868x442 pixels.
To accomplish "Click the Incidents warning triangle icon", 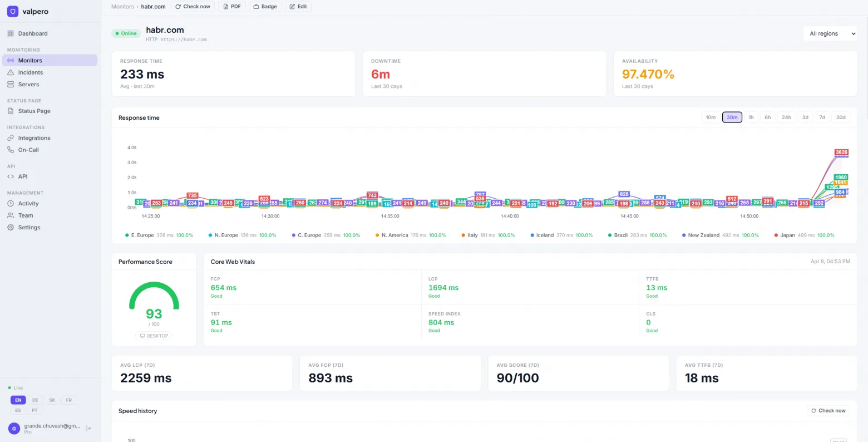I will [11, 72].
